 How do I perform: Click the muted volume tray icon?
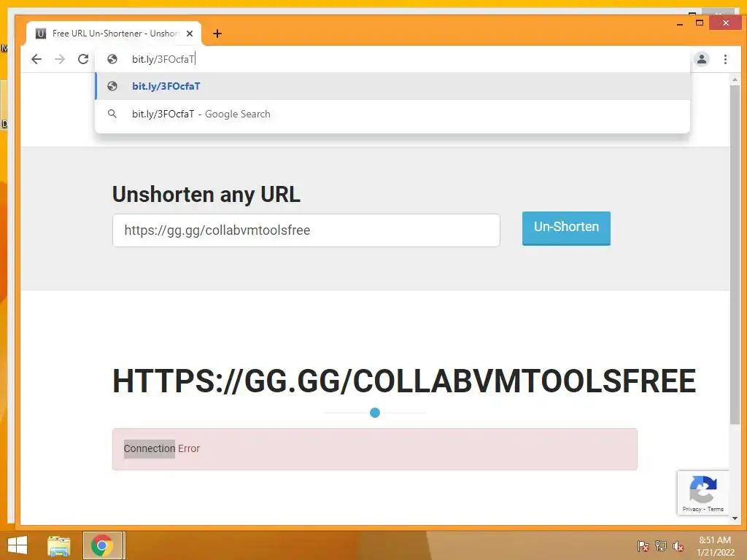(678, 546)
